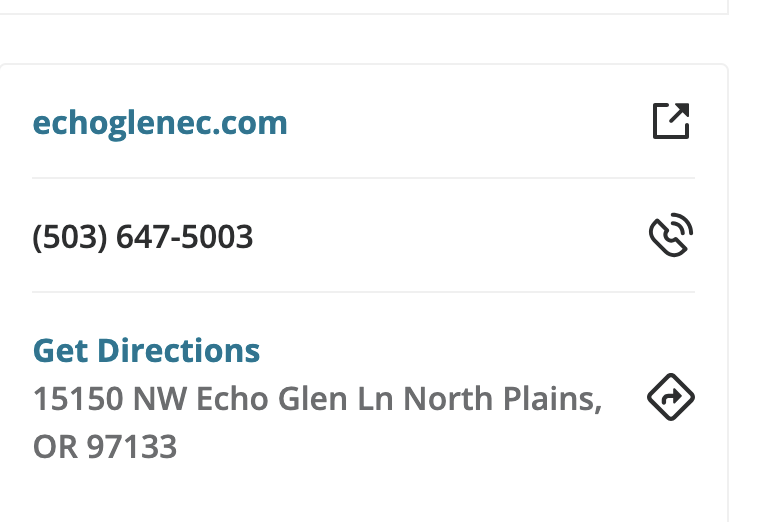Visit the echoglenec.com website link
The image size is (774, 522).
160,123
